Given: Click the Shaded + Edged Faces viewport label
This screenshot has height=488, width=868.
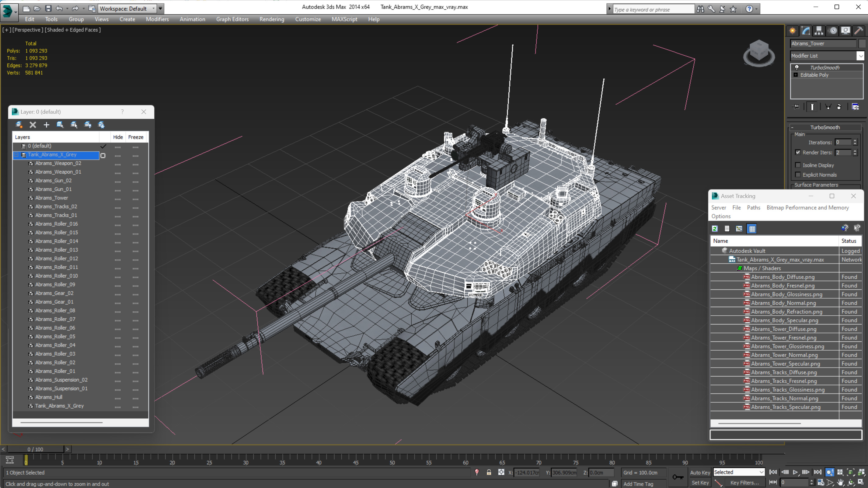Looking at the screenshot, I should (72, 29).
